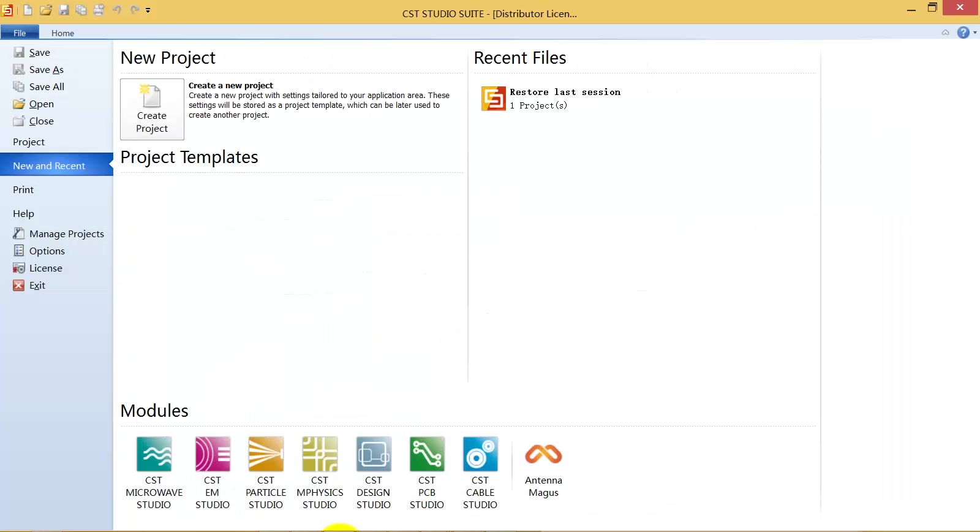Viewport: 980px width, 532px height.
Task: Launch Antenna Magus module
Action: point(543,471)
